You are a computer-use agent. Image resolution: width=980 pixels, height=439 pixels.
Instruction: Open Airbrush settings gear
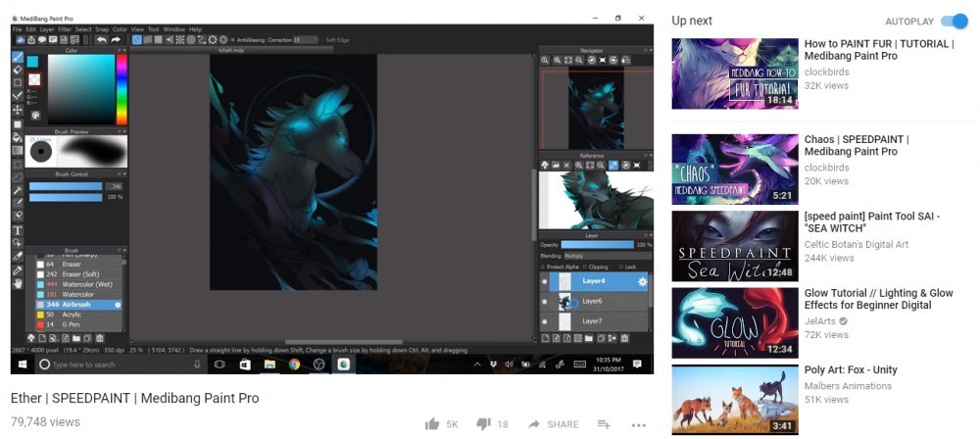point(118,305)
